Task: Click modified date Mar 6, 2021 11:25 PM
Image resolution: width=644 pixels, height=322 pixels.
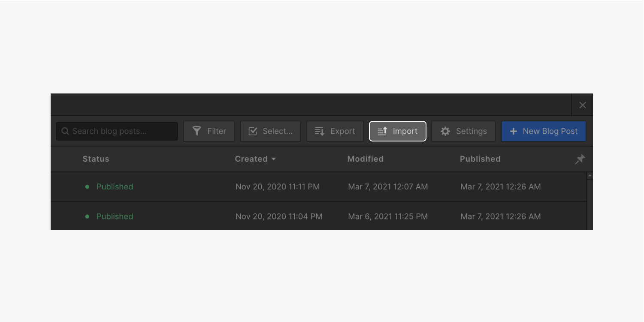Action: point(388,217)
